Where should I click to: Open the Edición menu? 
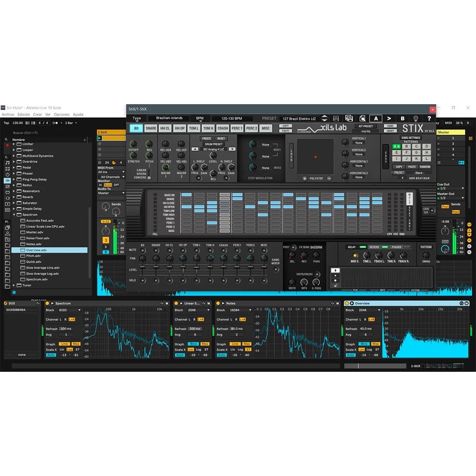point(23,114)
